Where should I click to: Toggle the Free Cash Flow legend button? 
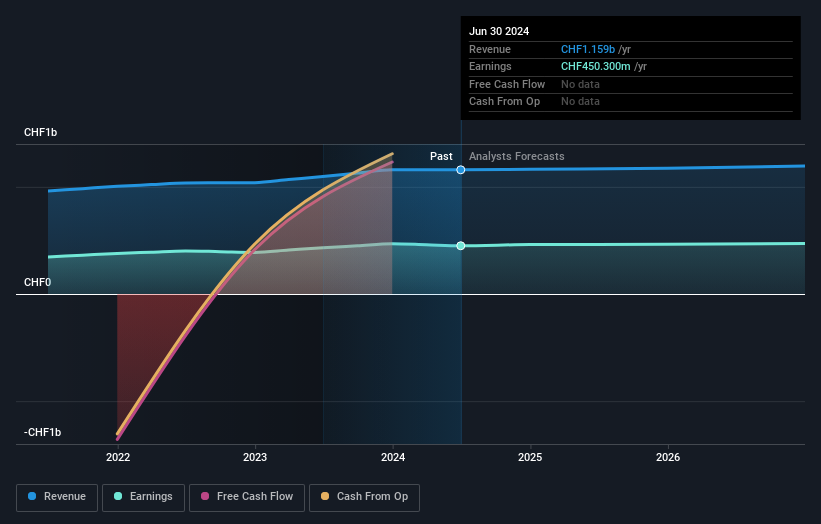pyautogui.click(x=247, y=497)
